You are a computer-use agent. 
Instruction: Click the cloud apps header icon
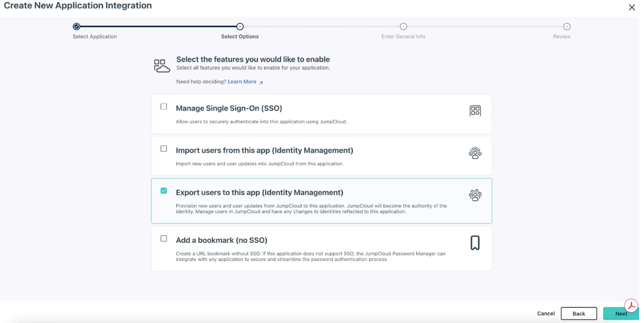162,66
